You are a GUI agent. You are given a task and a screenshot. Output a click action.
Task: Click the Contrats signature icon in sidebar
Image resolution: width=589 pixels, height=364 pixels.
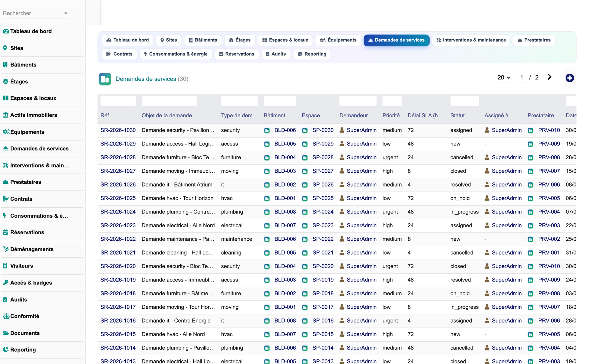(x=6, y=199)
